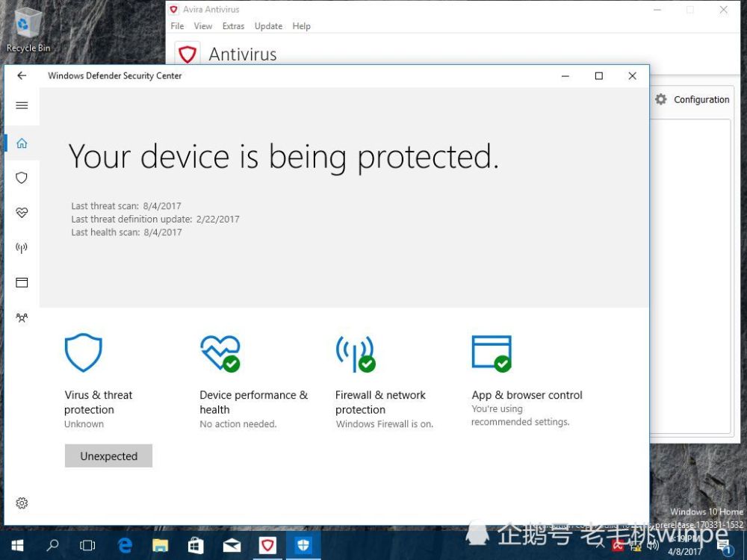747x560 pixels.
Task: Click the Device performance & health heart icon
Action: 220,353
